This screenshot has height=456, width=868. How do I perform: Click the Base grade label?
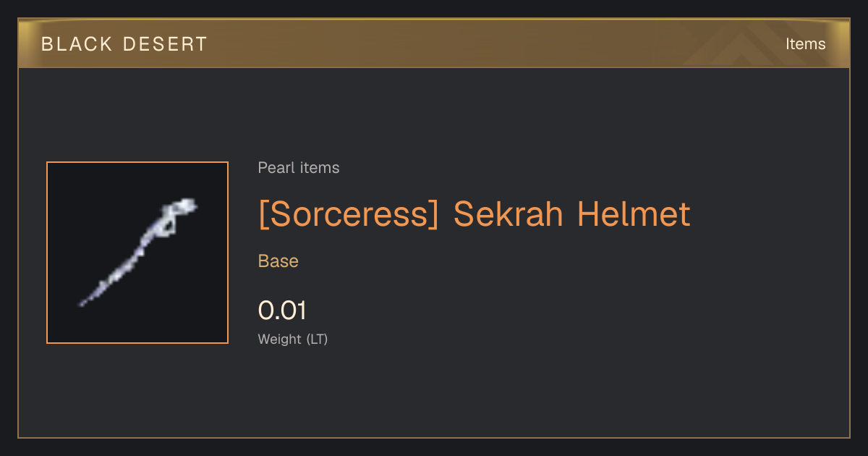pyautogui.click(x=278, y=261)
